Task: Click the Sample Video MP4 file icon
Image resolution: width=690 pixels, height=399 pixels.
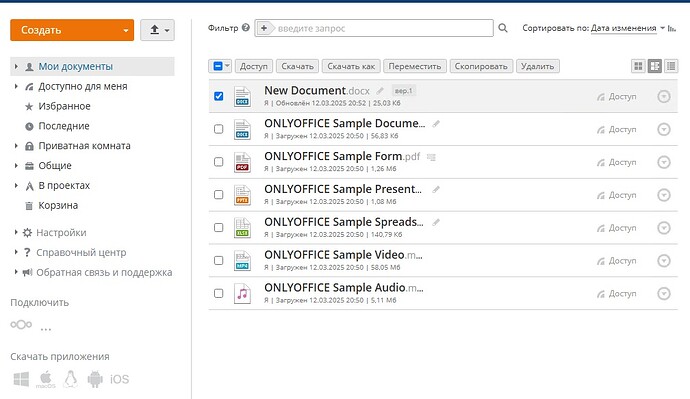Action: [242, 261]
